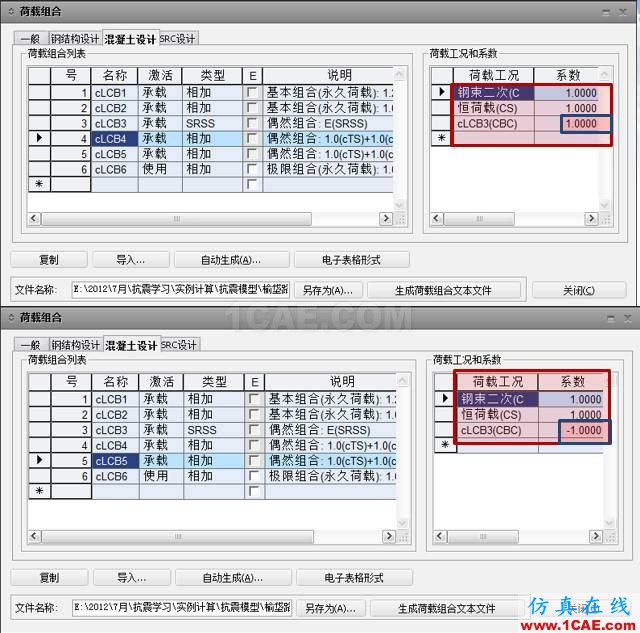Click right scroll arrow of bottom load case list
This screenshot has width=640, height=633.
tap(596, 535)
